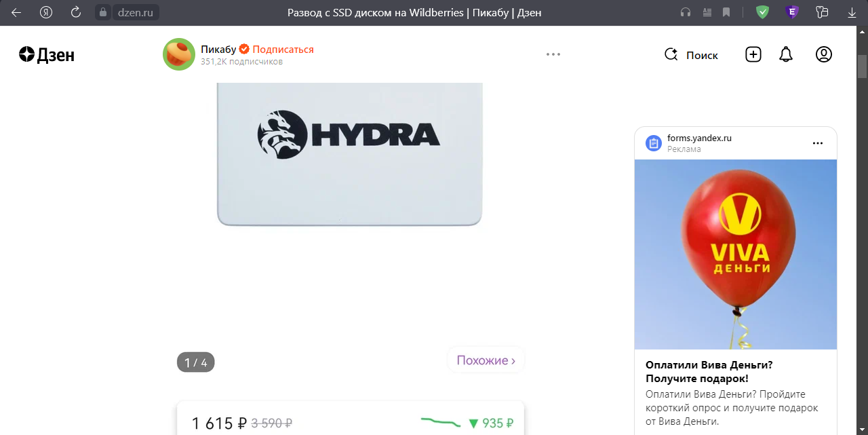
Task: Open the ad three-dots options menu
Action: [x=818, y=143]
